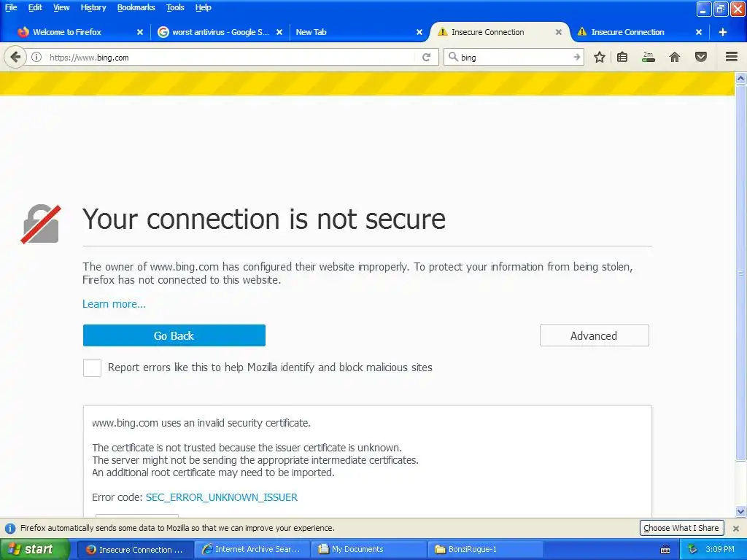747x560 pixels.
Task: Click the keyboard icon in taskbar
Action: pyautogui.click(x=665, y=550)
